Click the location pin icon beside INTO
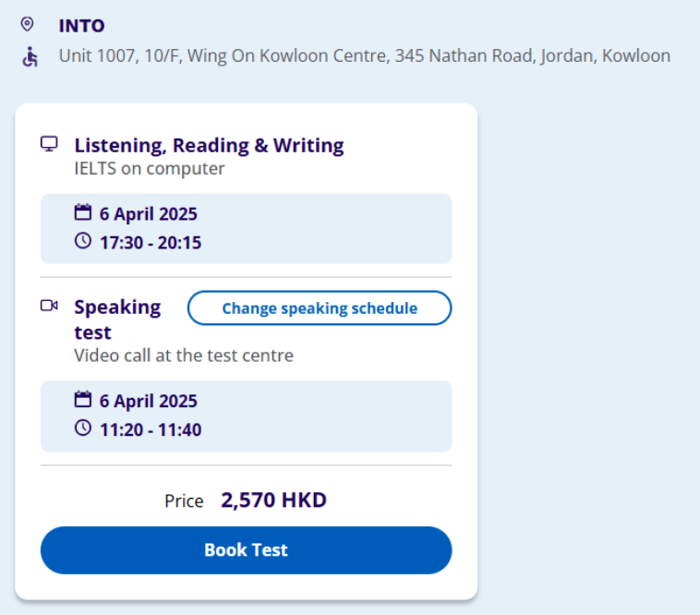Image resolution: width=700 pixels, height=615 pixels. (27, 25)
